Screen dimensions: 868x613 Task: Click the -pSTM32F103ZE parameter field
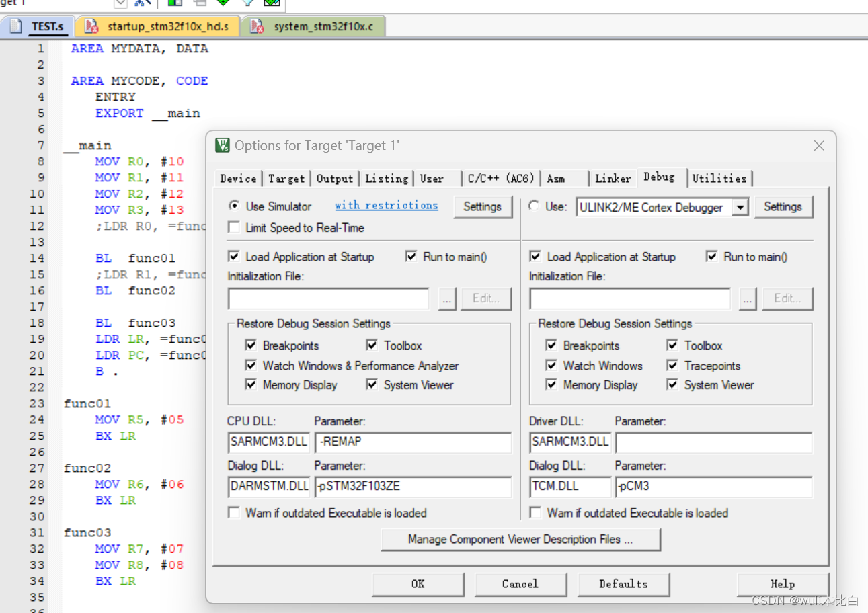click(x=413, y=487)
